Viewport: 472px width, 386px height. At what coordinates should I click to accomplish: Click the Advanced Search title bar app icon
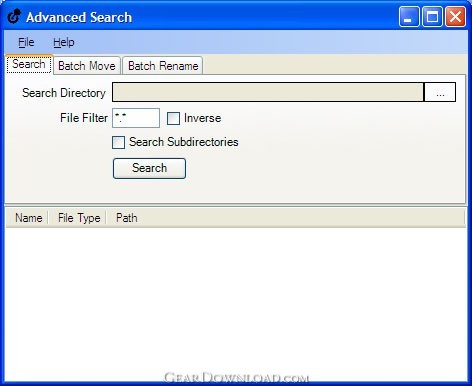point(14,17)
